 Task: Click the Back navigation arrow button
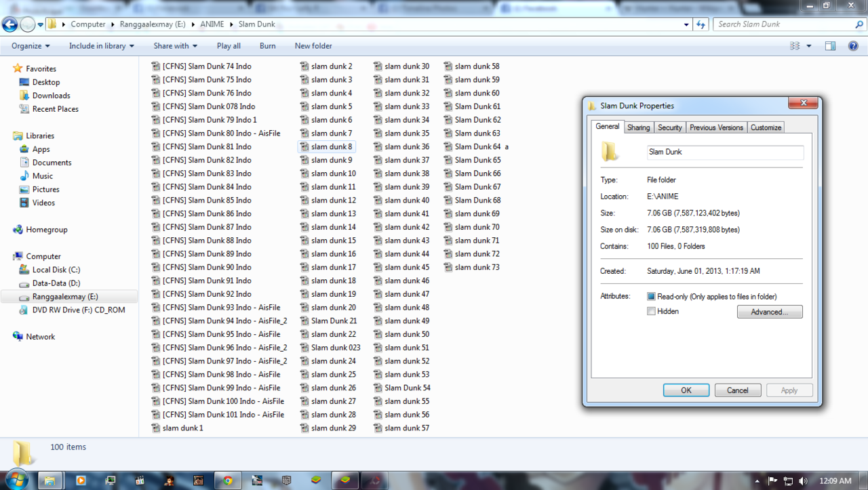9,24
